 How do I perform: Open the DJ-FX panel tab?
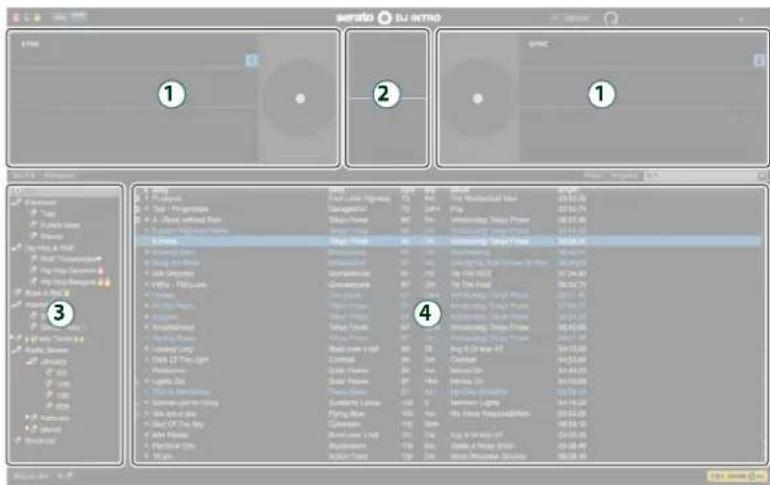click(24, 175)
